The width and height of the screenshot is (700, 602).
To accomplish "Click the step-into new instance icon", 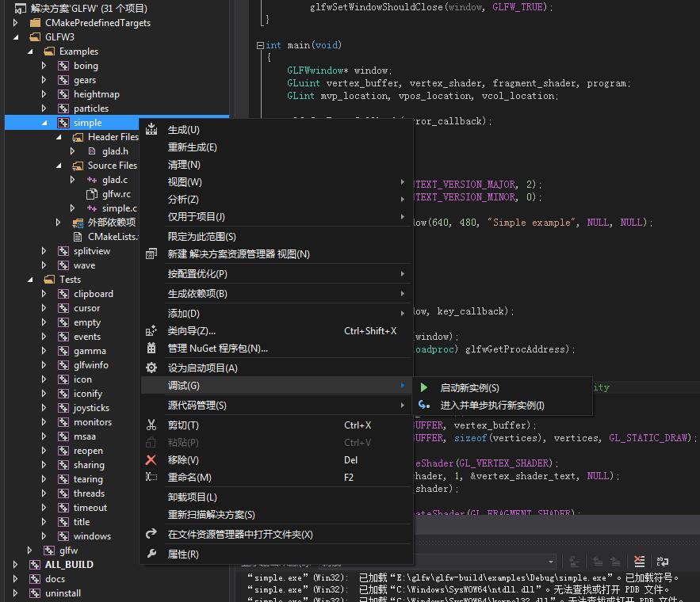I will (x=424, y=405).
